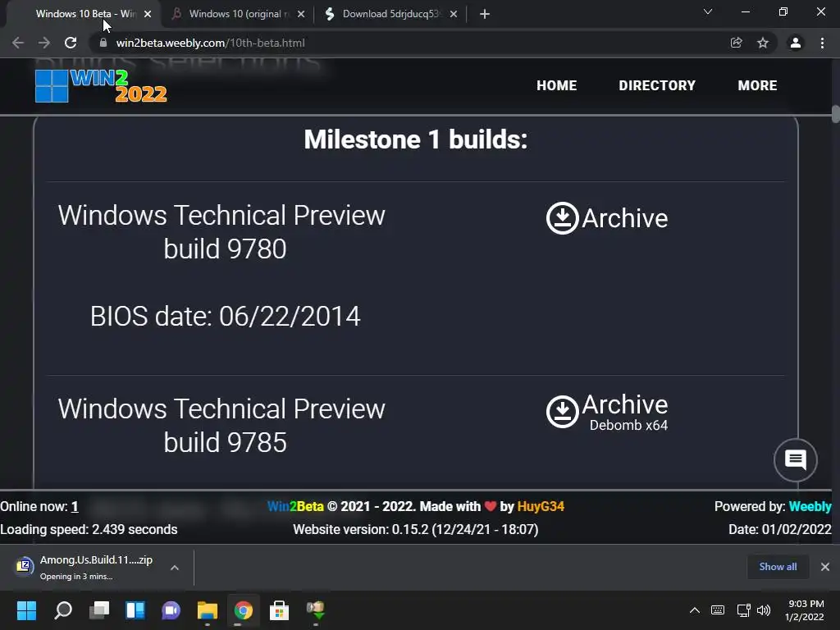Click the address bar URL
Screen dimensions: 840x630
211,43
